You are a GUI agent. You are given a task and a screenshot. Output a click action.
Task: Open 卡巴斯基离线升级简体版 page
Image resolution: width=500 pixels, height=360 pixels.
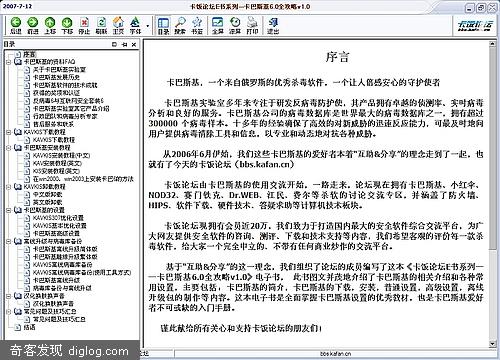tap(65, 249)
